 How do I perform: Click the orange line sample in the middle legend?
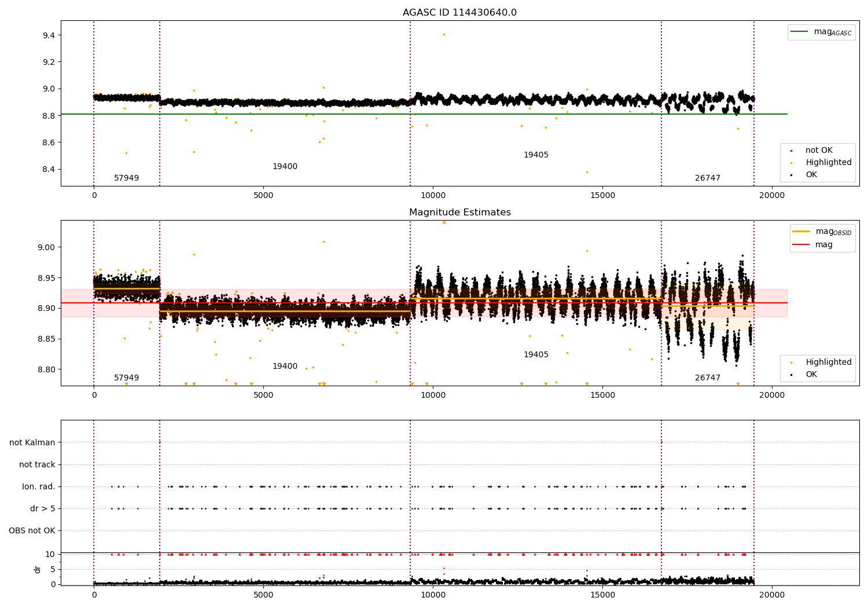click(801, 232)
